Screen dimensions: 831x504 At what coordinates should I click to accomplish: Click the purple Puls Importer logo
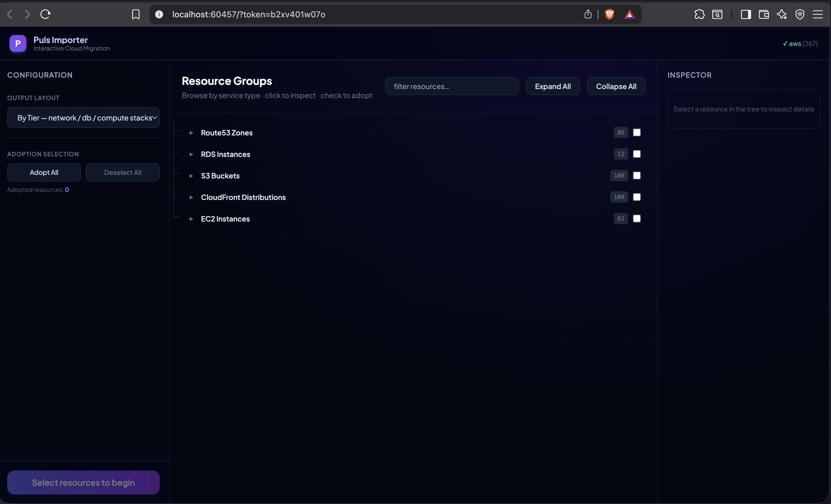(x=18, y=43)
